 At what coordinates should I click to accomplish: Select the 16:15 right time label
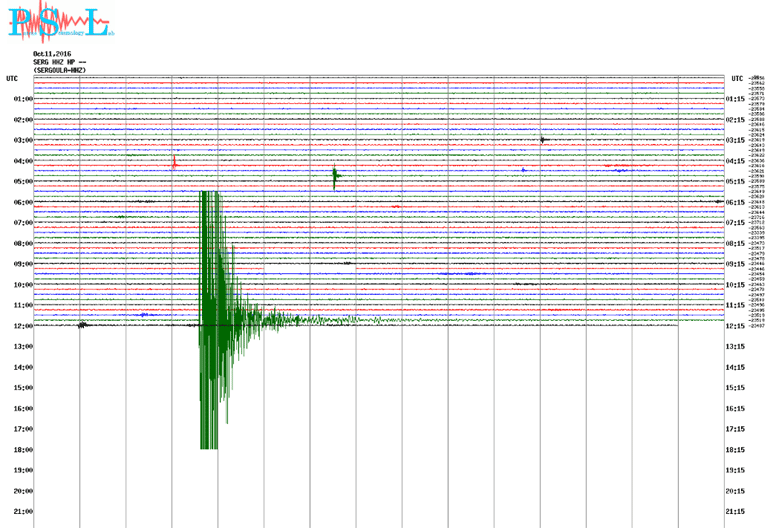pos(735,409)
